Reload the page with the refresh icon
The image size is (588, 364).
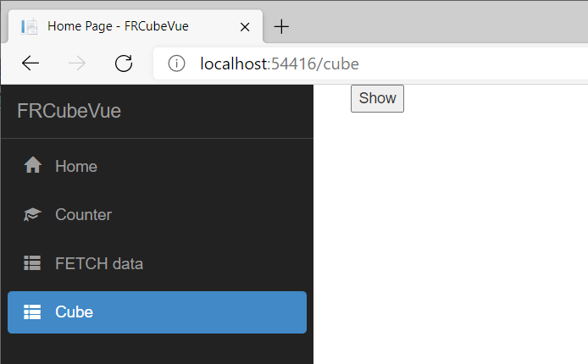click(124, 63)
